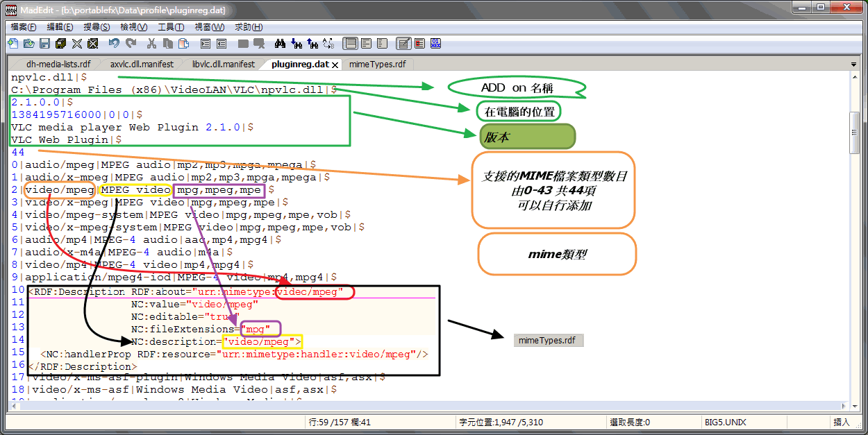Click the Find Next binoculars icon
The image size is (868, 435).
click(297, 44)
